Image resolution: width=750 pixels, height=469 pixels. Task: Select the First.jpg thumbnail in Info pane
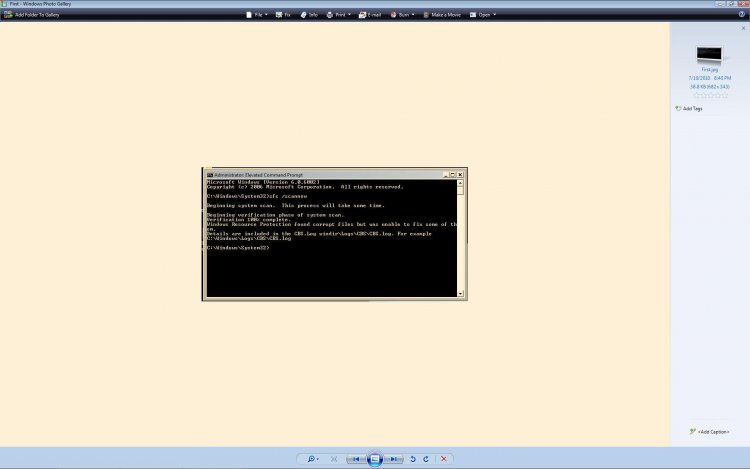click(x=709, y=54)
